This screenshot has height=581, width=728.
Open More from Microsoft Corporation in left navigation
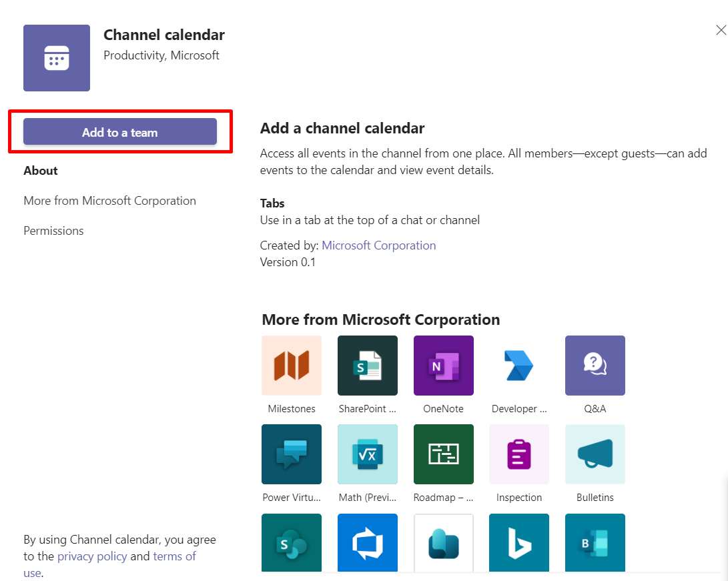tap(110, 201)
